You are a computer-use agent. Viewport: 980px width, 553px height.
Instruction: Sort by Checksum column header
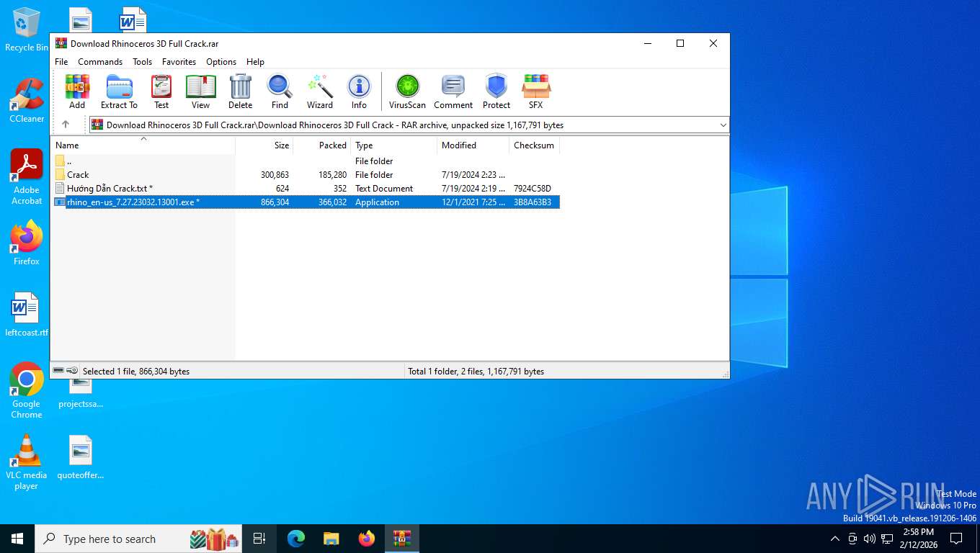(535, 145)
